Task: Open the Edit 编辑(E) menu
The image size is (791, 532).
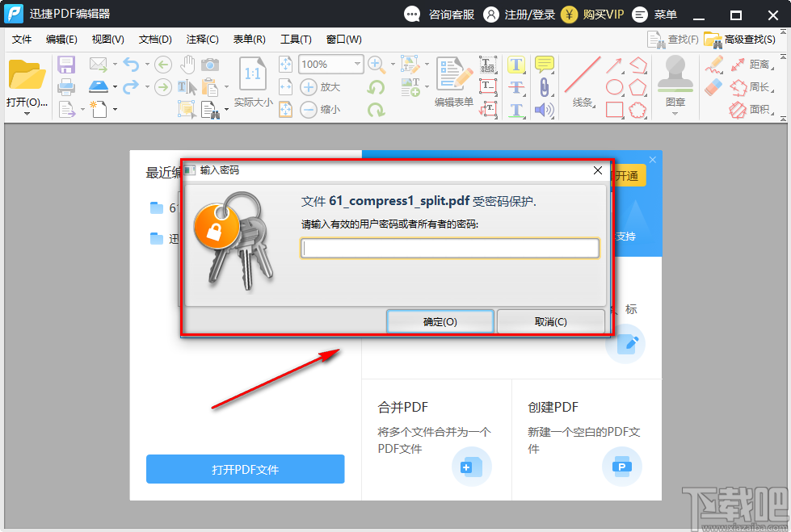Action: click(61, 40)
